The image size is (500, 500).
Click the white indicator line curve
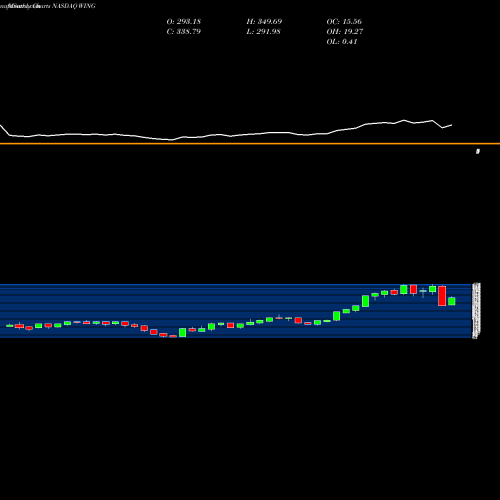[226, 133]
